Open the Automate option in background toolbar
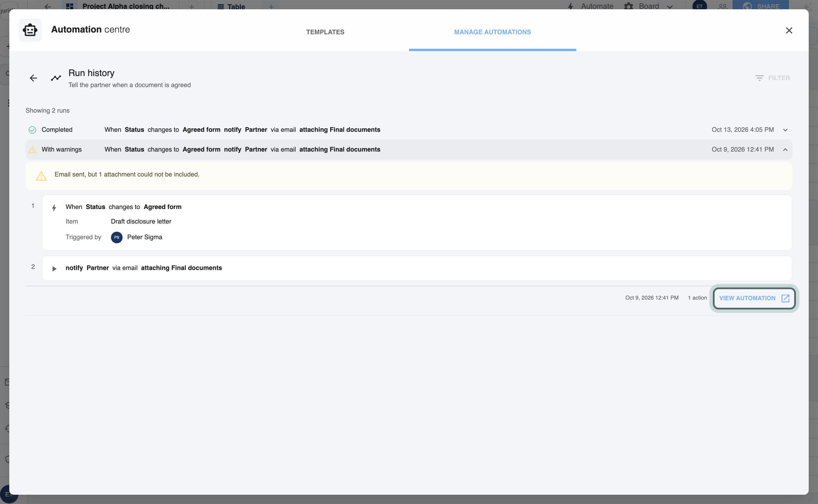The image size is (818, 504). (591, 6)
